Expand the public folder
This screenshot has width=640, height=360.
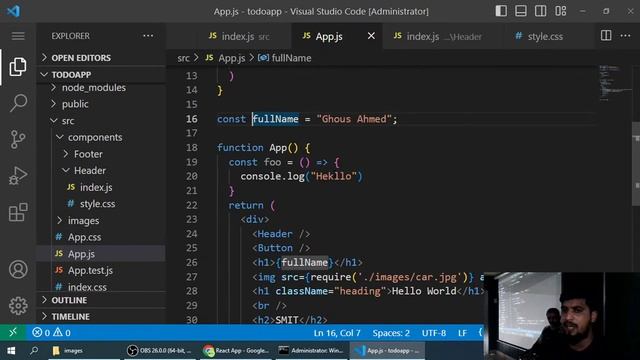coord(101,104)
